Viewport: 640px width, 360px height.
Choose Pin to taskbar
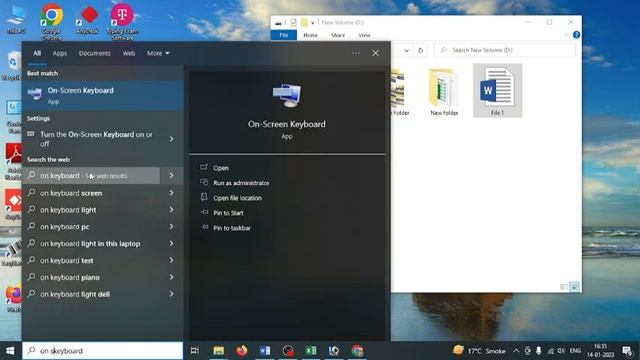click(232, 228)
